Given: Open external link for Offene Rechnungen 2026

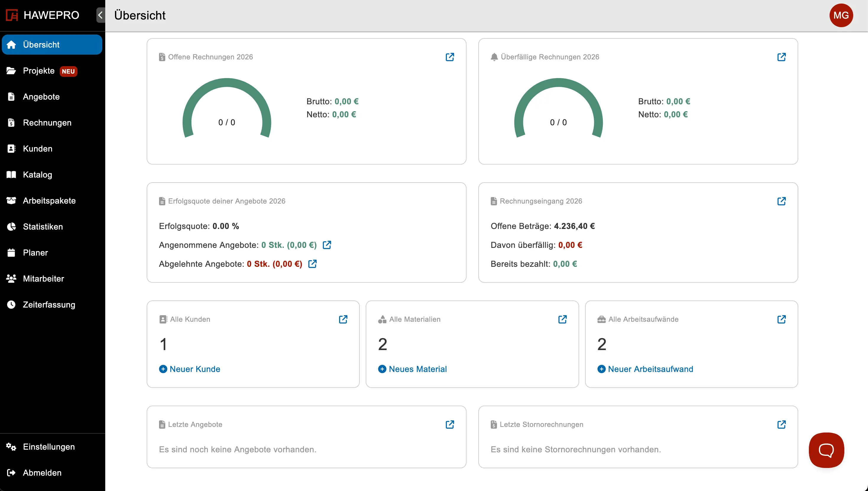Looking at the screenshot, I should click(x=450, y=57).
